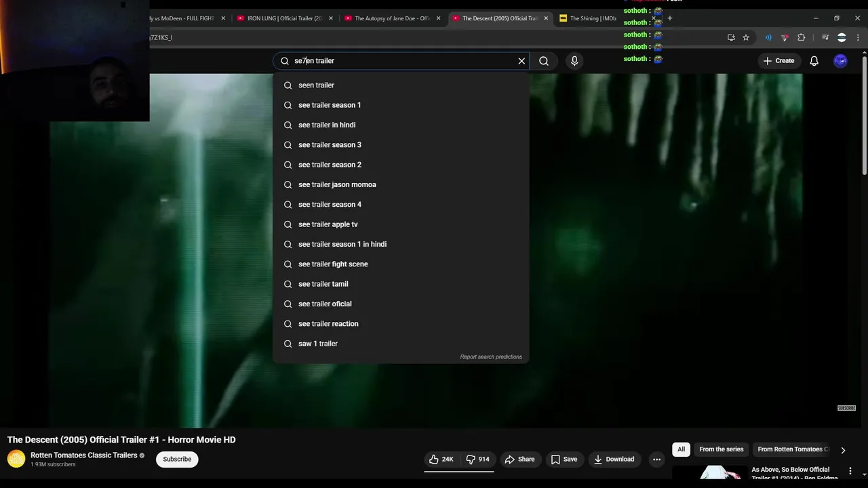
Task: Close the IRON LUNG Official Trailer tab
Action: coord(331,18)
